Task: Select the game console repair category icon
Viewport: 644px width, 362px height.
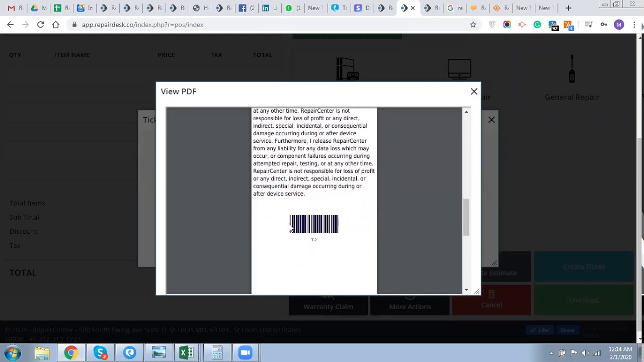Action: point(347,69)
